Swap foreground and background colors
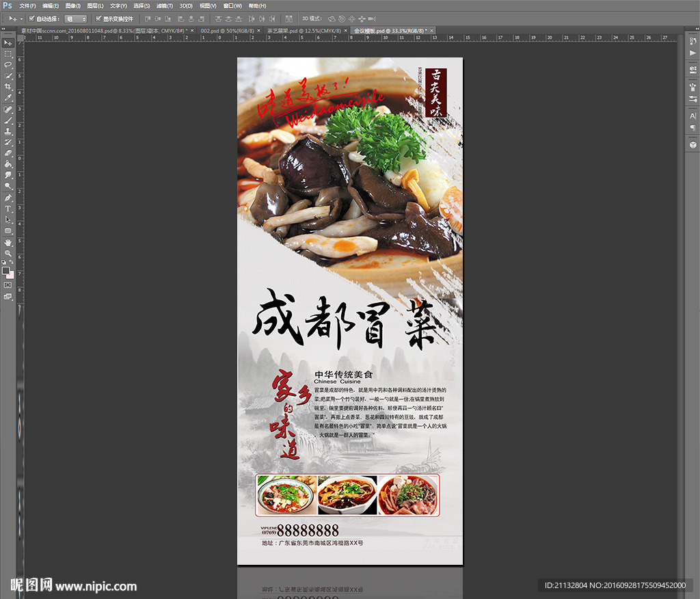The width and height of the screenshot is (700, 599). point(12,263)
